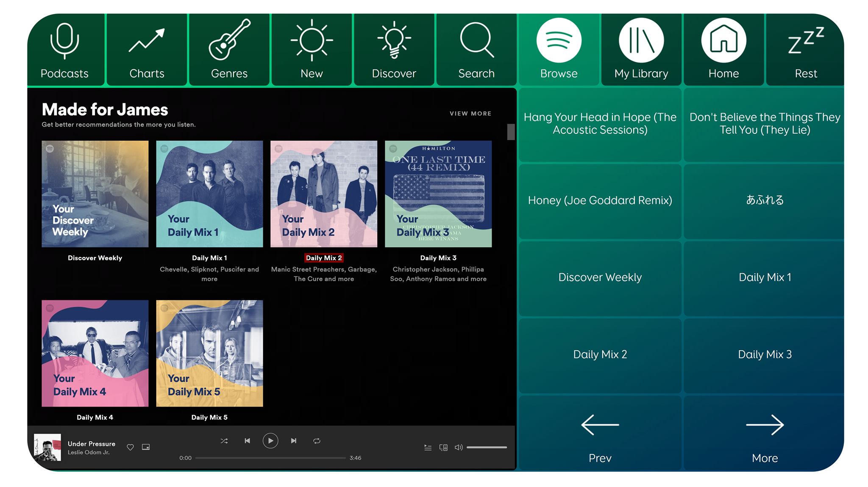Open the New releases sun tile
868x487 pixels.
[x=312, y=50]
